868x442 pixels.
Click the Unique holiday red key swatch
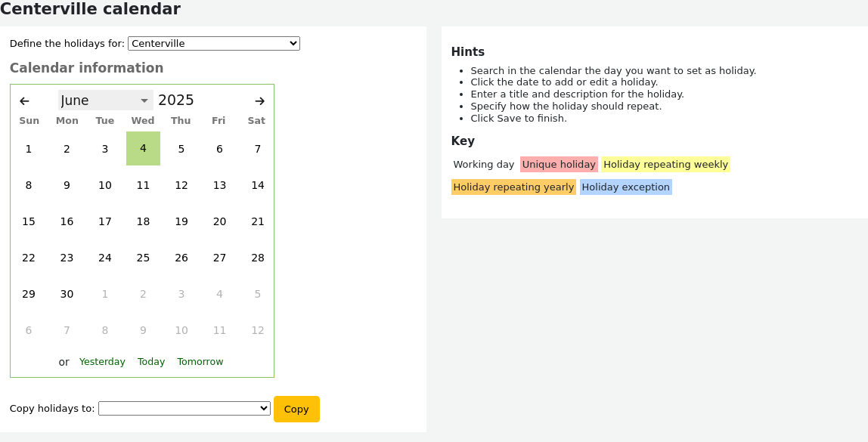point(559,164)
